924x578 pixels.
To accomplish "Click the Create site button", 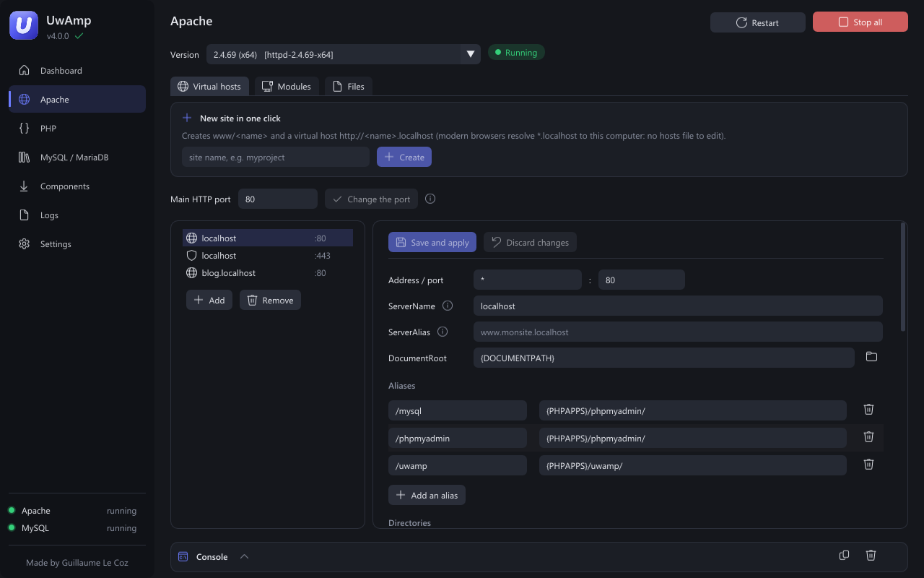I will pos(404,157).
